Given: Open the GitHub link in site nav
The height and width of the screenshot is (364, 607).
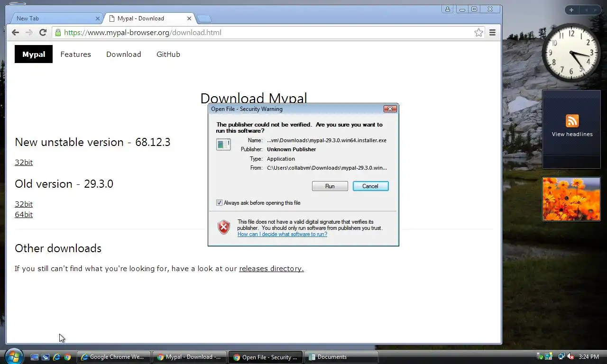Looking at the screenshot, I should [168, 54].
